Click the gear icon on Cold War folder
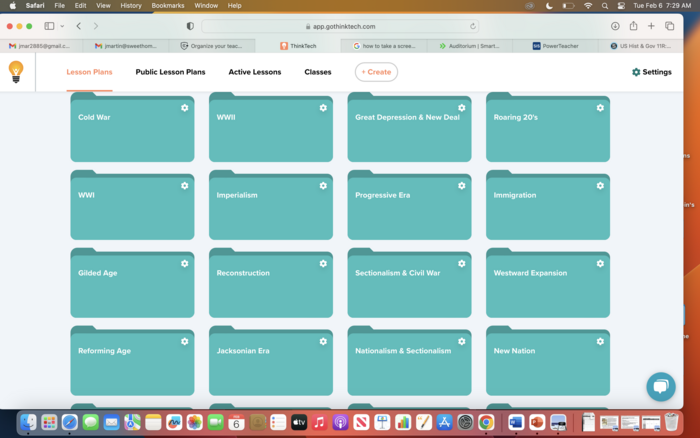 [184, 108]
